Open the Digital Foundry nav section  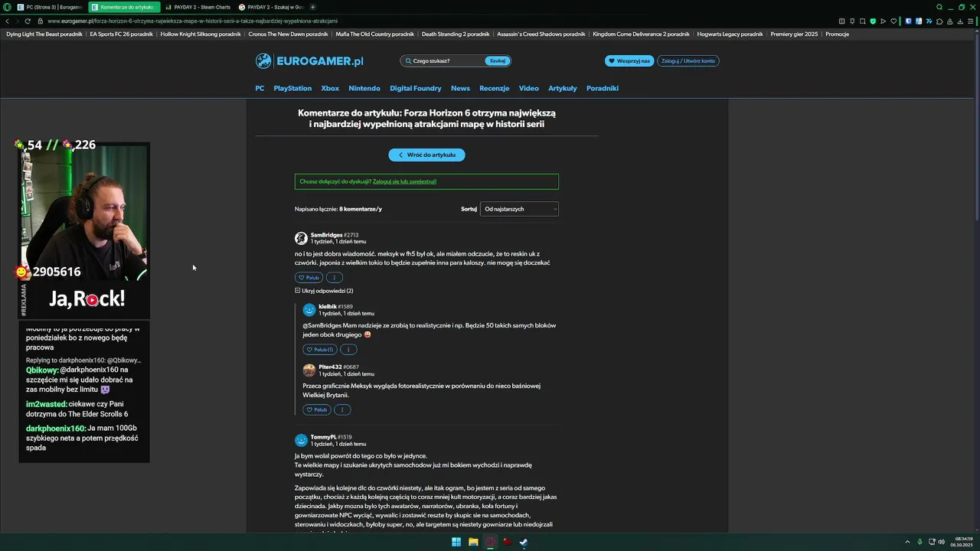click(416, 88)
